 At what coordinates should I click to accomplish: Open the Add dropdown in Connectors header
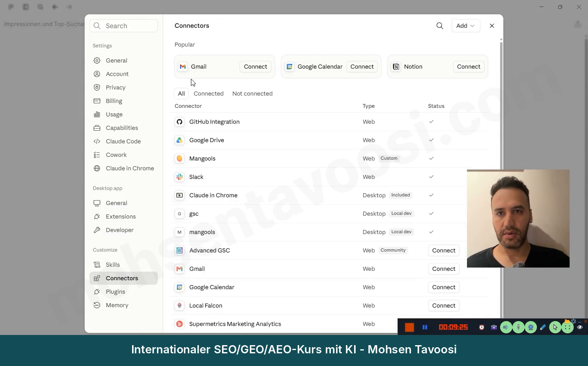pos(466,26)
